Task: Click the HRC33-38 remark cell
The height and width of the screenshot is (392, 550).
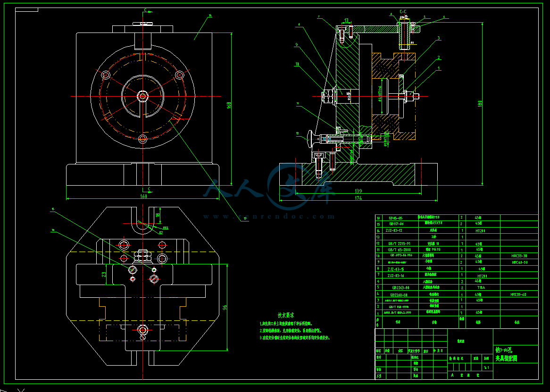Action: tap(519, 256)
